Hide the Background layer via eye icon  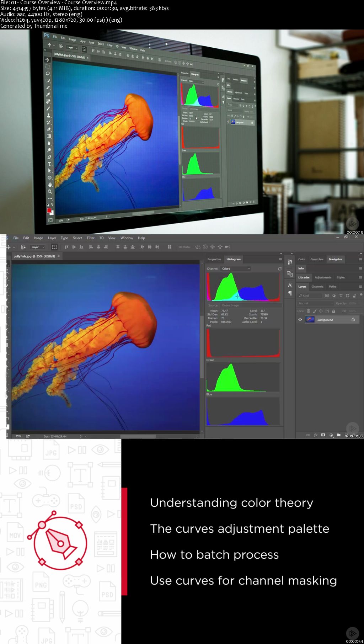pos(300,320)
